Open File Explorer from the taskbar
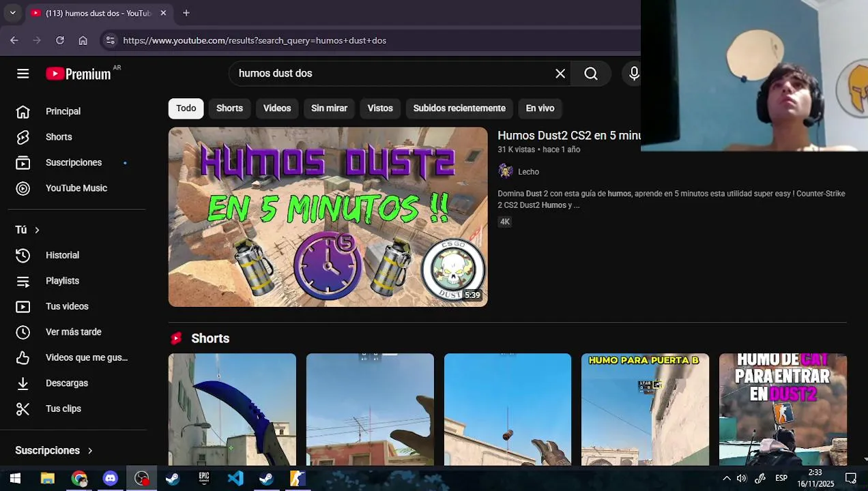Image resolution: width=868 pixels, height=491 pixels. [x=47, y=479]
